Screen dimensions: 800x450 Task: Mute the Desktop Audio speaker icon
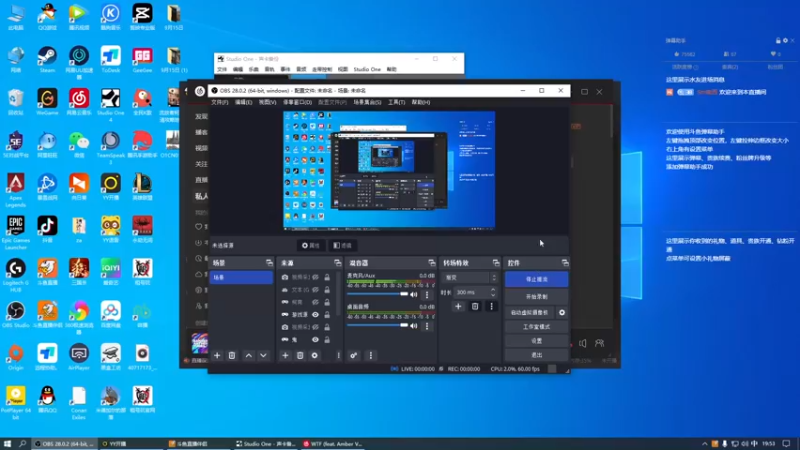[x=414, y=326]
